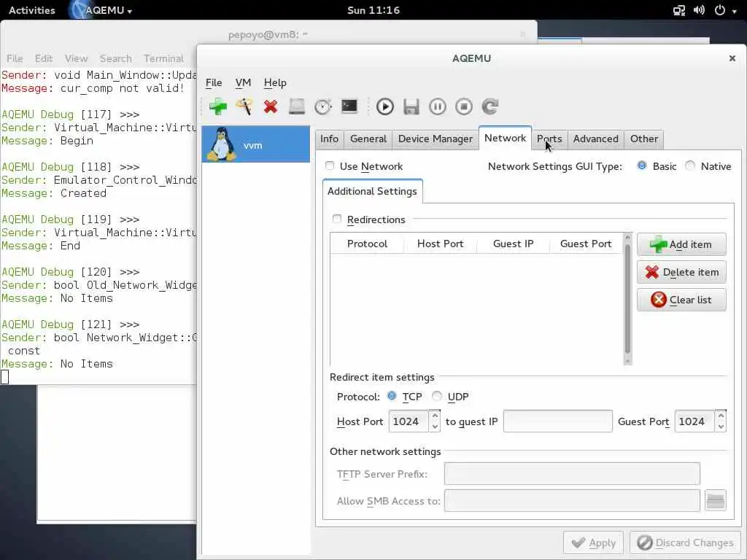Click the clock showing Sun 11:16
The height and width of the screenshot is (560, 747).
tap(373, 10)
